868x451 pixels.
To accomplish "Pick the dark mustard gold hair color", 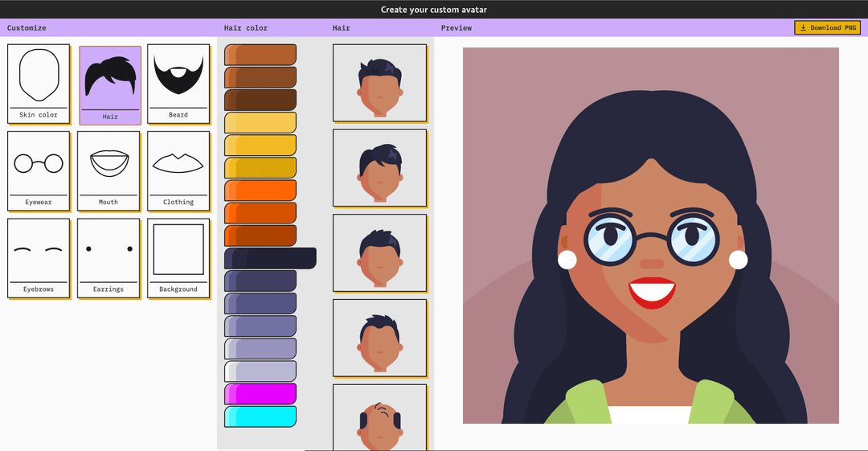I will (x=260, y=168).
